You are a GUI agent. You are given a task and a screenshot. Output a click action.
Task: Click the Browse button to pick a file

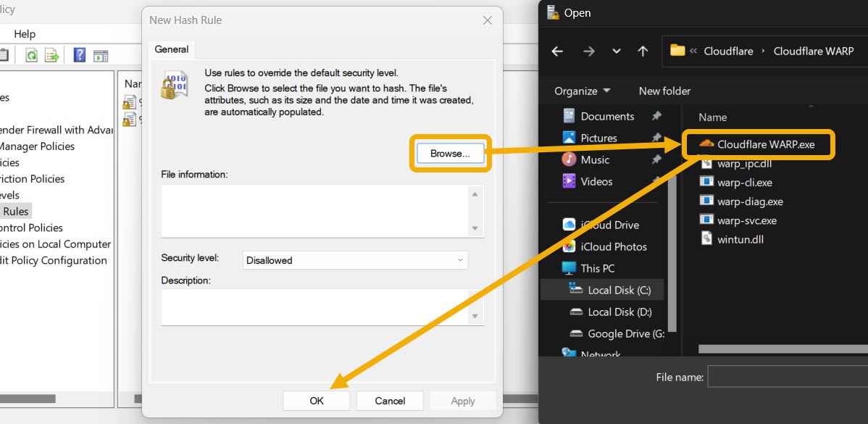(450, 153)
